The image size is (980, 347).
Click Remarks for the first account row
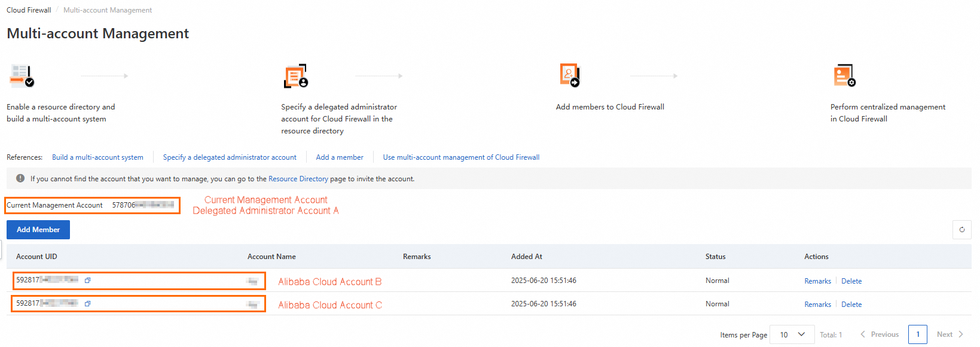817,281
